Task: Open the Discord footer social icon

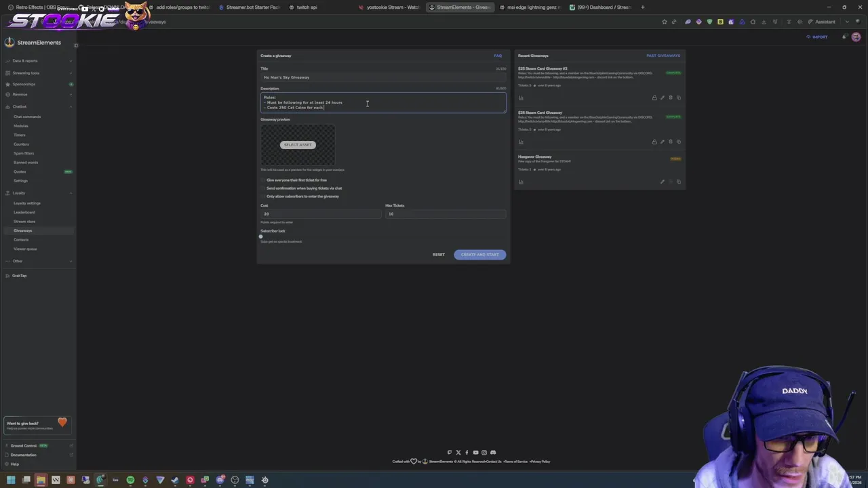Action: 493,452
